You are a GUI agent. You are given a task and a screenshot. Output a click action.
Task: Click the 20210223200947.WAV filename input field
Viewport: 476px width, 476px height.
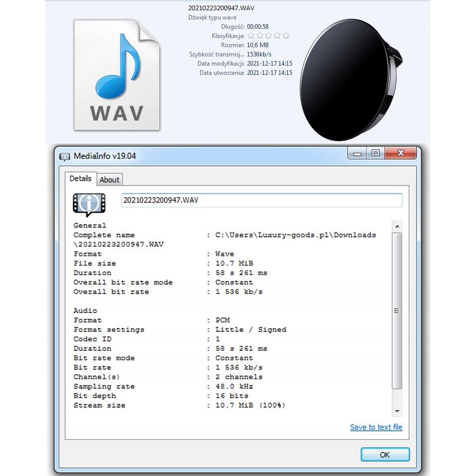[262, 200]
